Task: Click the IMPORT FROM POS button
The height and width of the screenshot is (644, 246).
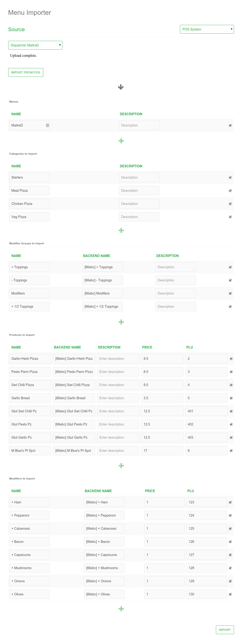Action: coord(26,73)
